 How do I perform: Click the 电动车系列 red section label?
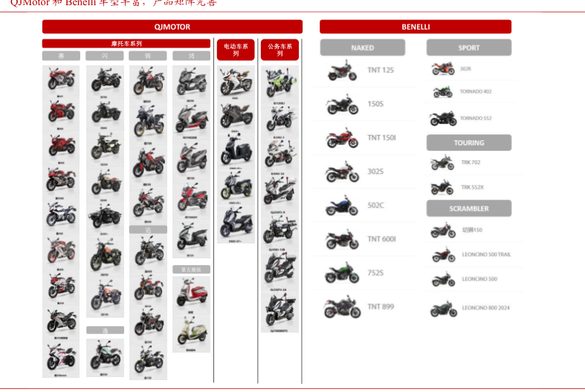pos(236,50)
